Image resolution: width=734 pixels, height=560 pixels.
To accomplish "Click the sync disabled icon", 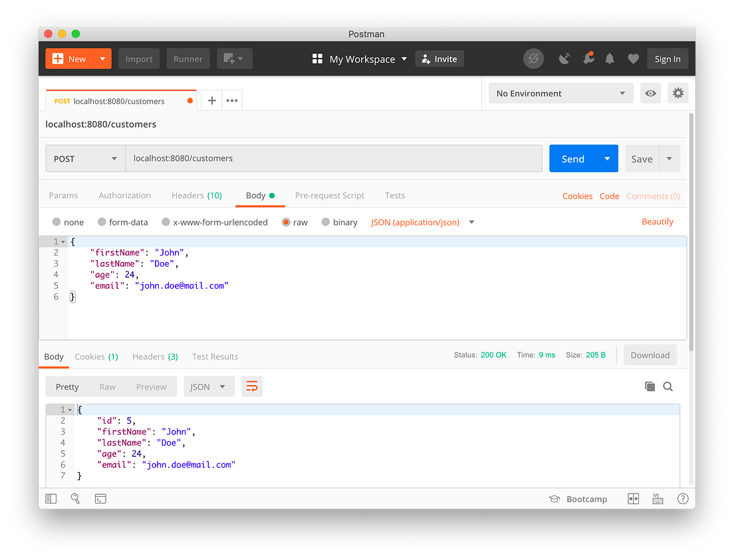I will (x=533, y=59).
